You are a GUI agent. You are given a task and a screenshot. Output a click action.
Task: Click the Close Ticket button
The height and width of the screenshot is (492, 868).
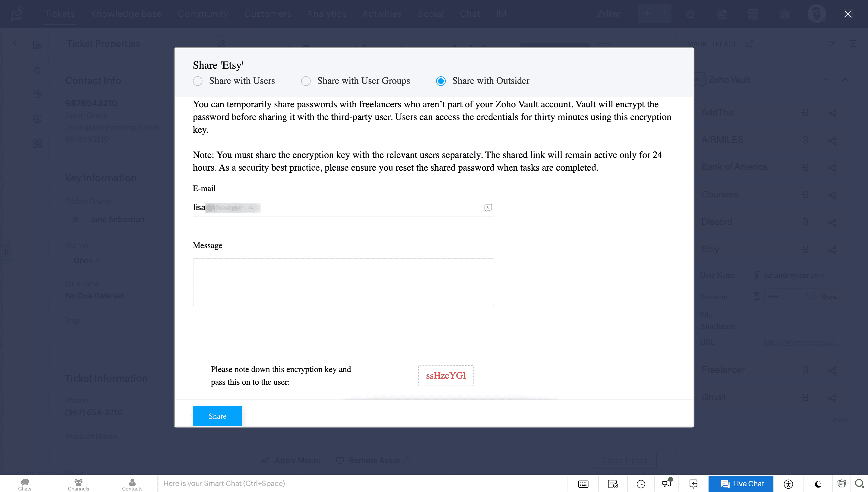[624, 460]
